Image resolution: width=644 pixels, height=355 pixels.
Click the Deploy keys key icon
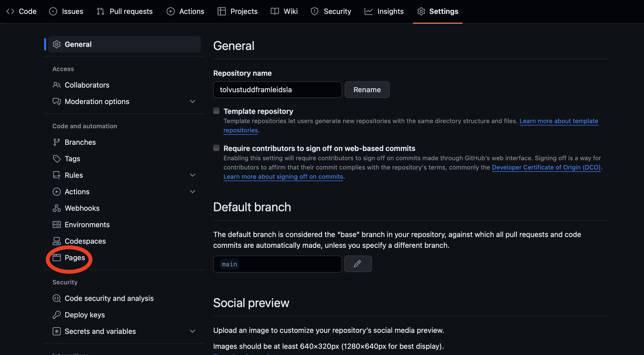(57, 315)
